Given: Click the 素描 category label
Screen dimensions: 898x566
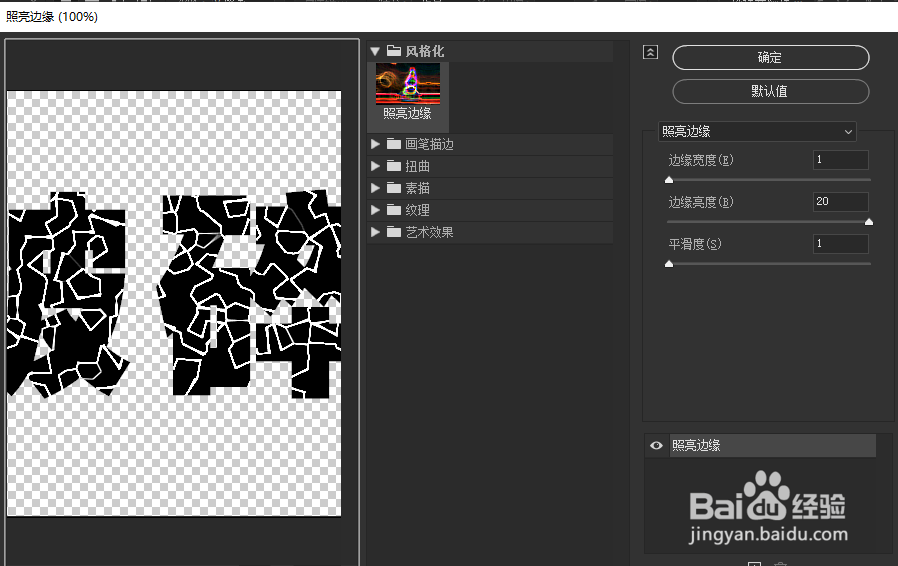Looking at the screenshot, I should pyautogui.click(x=418, y=188).
